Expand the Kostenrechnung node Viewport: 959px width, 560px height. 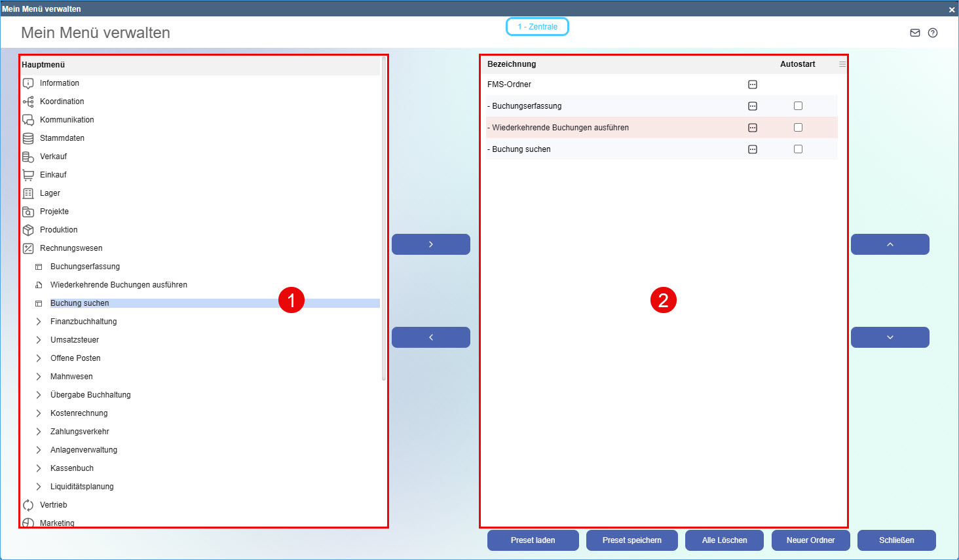(x=39, y=413)
